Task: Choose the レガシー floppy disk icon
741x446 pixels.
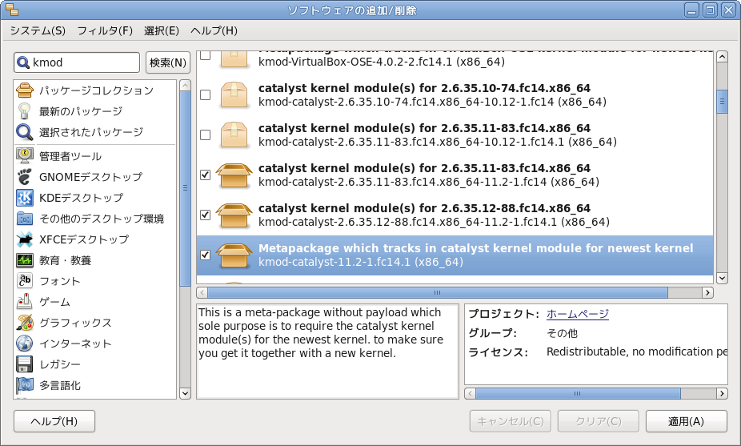Action: click(x=25, y=364)
